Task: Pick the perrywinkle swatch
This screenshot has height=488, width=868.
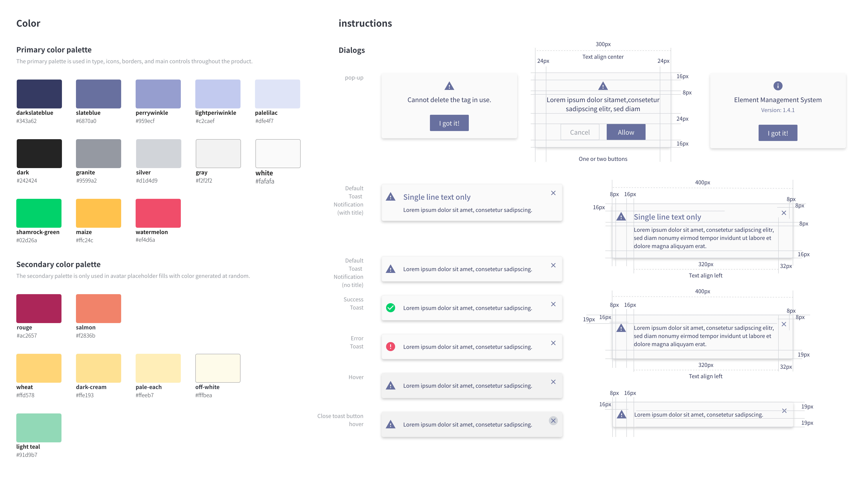Action: point(158,94)
